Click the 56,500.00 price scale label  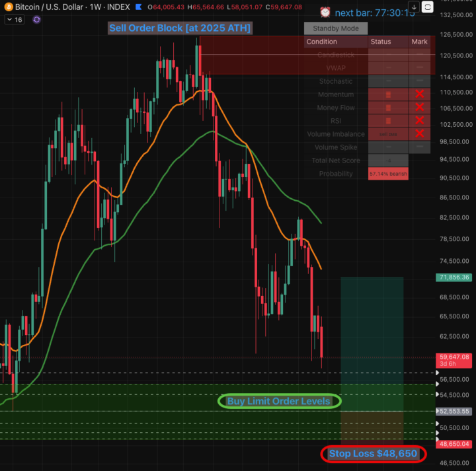coord(454,379)
